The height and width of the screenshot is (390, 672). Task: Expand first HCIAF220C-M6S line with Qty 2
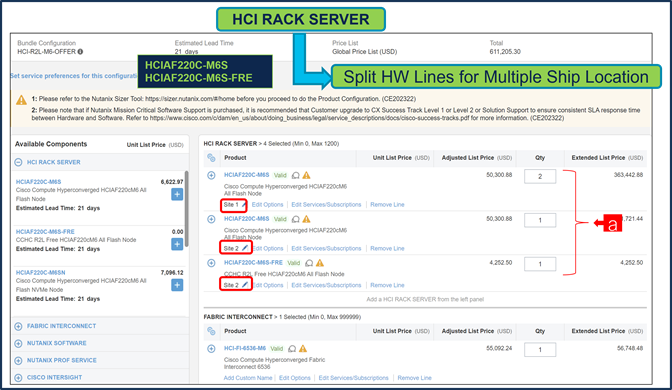point(211,175)
